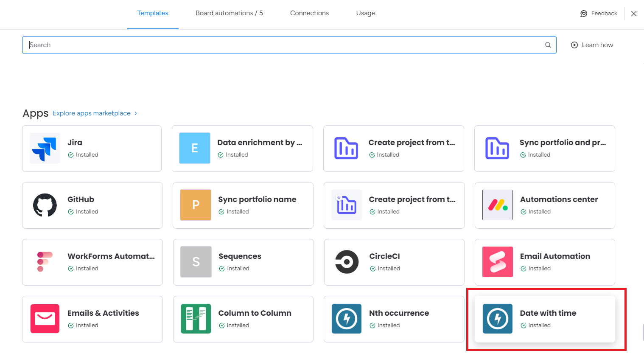Click the Learn how play icon

pos(574,45)
